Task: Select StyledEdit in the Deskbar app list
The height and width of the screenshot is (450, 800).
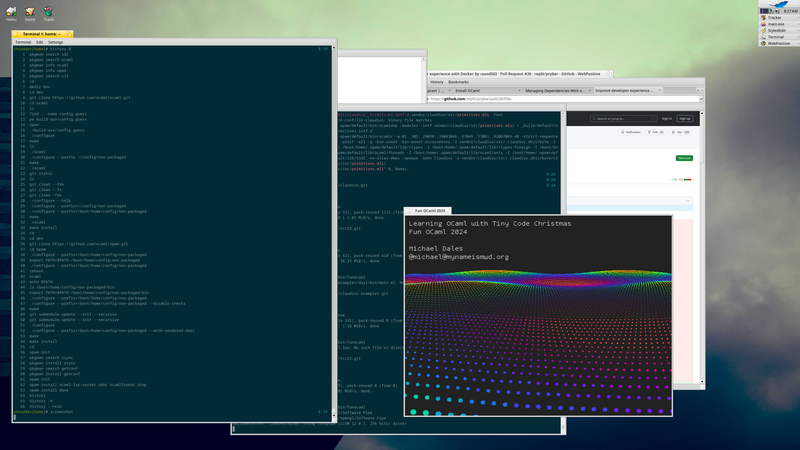Action: (777, 31)
